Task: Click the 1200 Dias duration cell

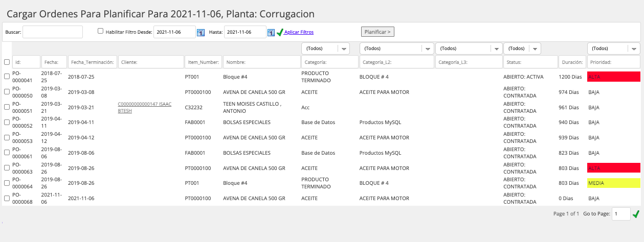Action: (570, 77)
